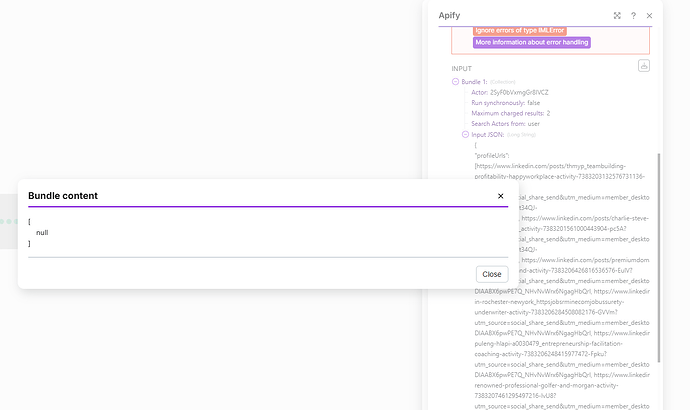Click the INPUT section heading
Image resolution: width=690 pixels, height=410 pixels.
(461, 69)
